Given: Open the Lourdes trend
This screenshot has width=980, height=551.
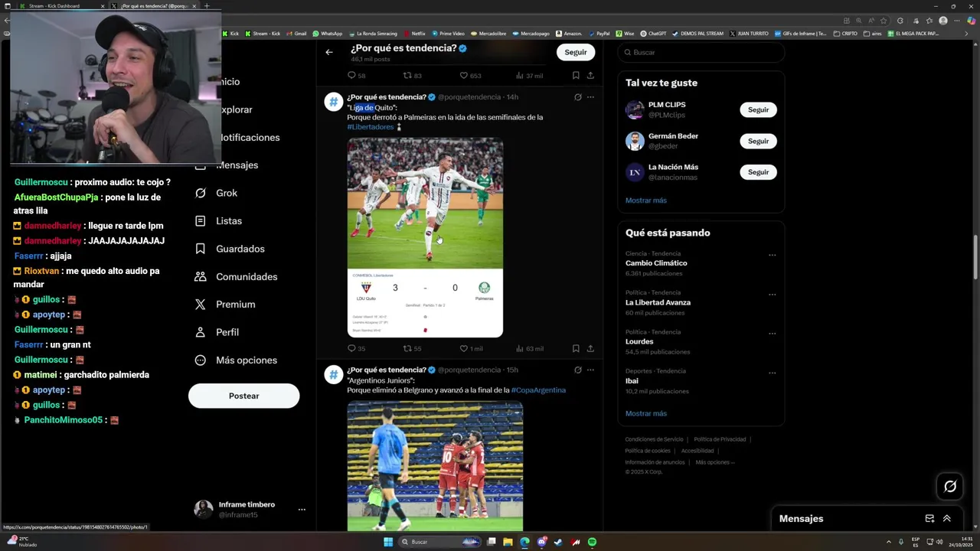Looking at the screenshot, I should 639,341.
